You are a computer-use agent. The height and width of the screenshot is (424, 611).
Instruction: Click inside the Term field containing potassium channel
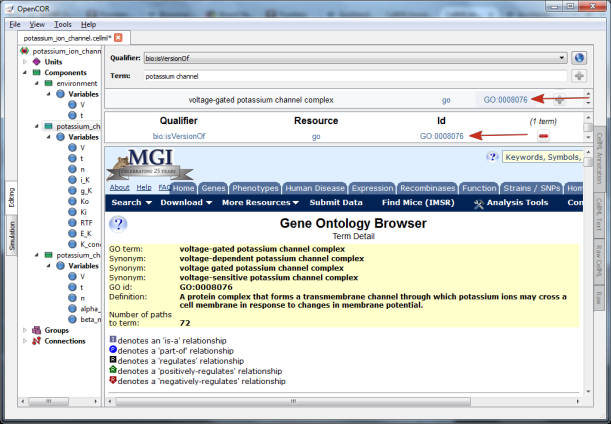[x=355, y=76]
